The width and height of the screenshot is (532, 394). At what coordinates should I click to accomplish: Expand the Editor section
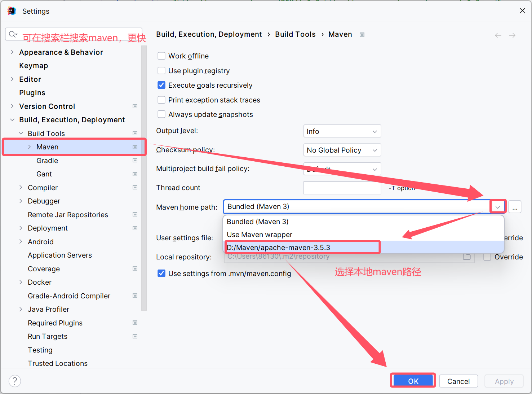(12, 79)
